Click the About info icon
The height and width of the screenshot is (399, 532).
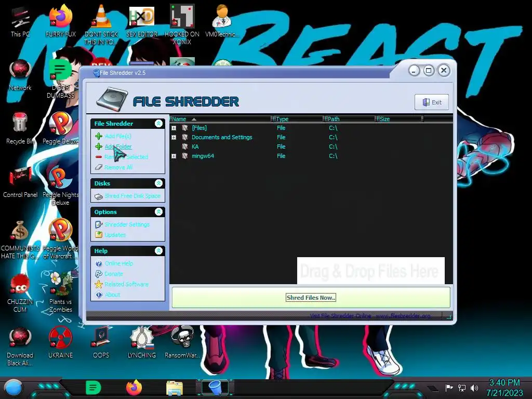pos(99,295)
